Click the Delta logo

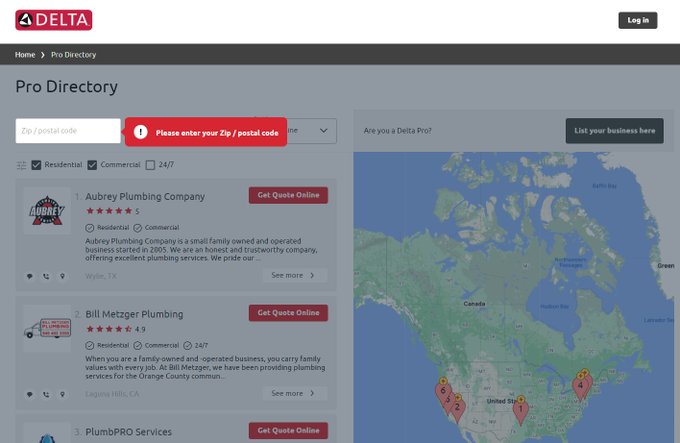(x=54, y=20)
